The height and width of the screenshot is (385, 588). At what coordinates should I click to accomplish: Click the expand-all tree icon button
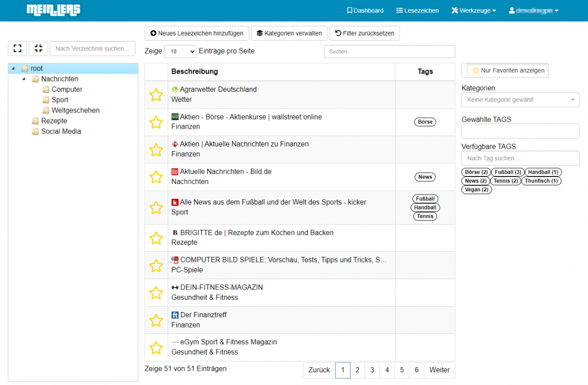coord(17,48)
